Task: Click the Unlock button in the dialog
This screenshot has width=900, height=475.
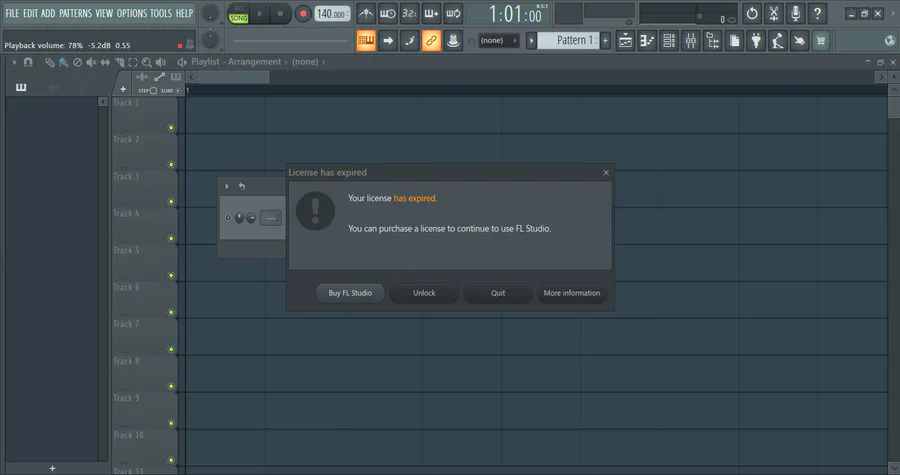Action: 424,293
